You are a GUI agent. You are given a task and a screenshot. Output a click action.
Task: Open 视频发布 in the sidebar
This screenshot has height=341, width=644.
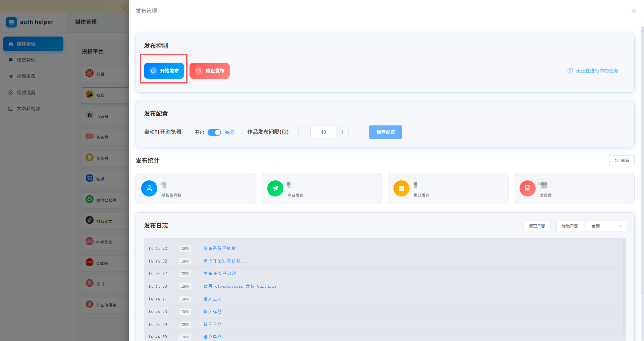[33, 76]
